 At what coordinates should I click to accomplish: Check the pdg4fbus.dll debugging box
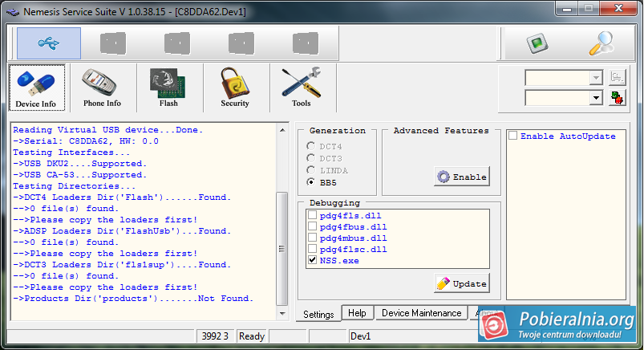(313, 226)
